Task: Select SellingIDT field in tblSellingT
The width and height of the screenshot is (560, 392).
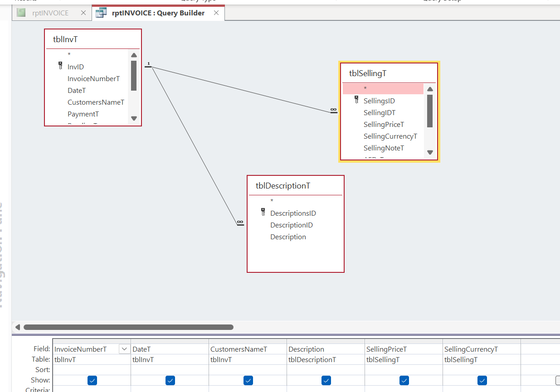Action: [380, 112]
